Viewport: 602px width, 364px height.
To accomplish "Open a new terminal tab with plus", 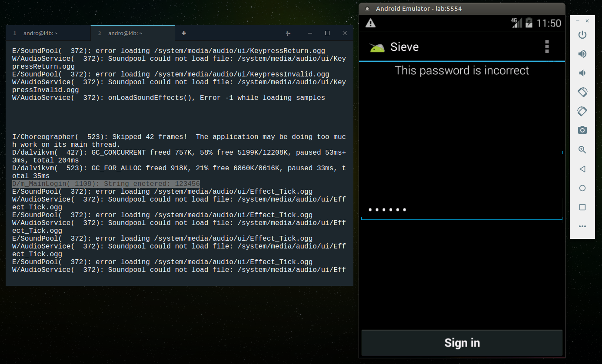I will [x=183, y=33].
